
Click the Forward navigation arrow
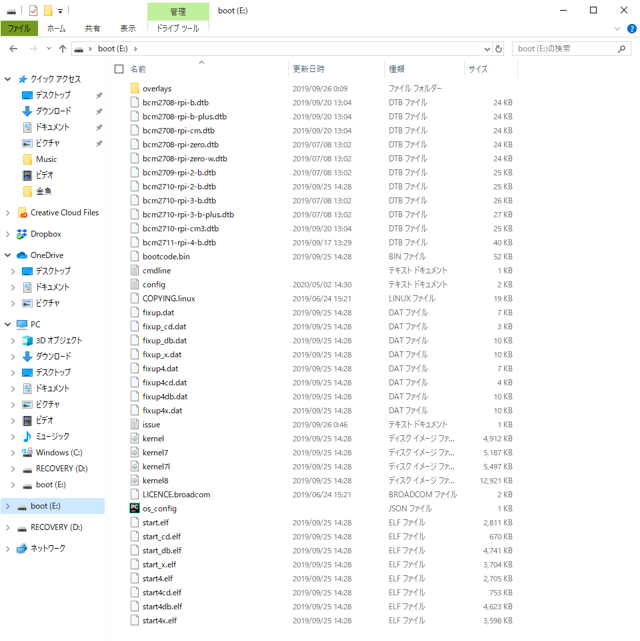click(33, 49)
